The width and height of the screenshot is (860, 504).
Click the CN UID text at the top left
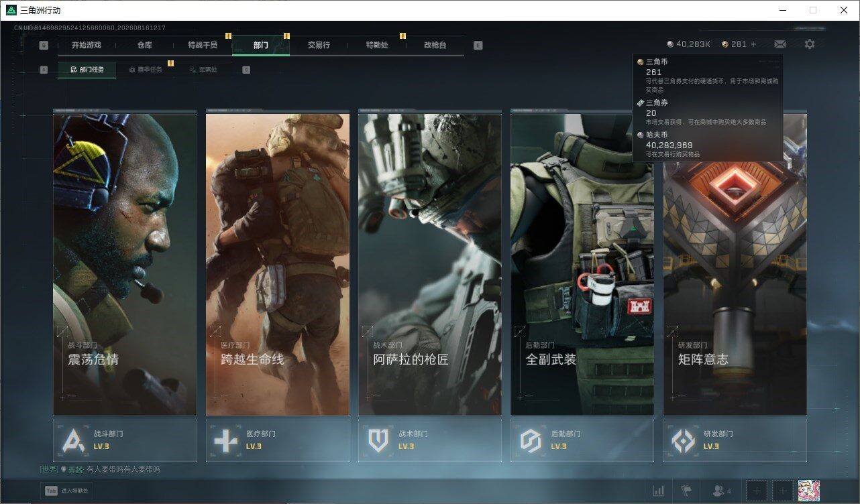(90, 28)
